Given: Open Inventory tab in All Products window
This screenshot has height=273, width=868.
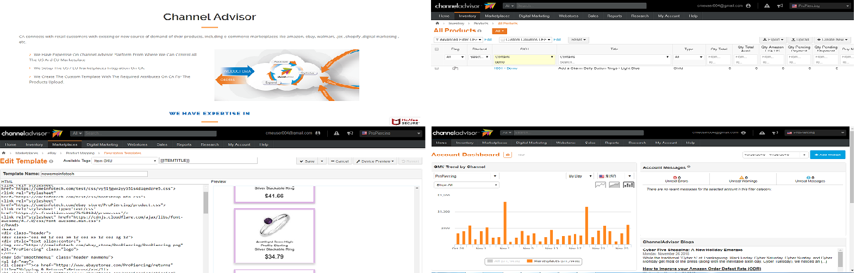Looking at the screenshot, I should tap(467, 16).
